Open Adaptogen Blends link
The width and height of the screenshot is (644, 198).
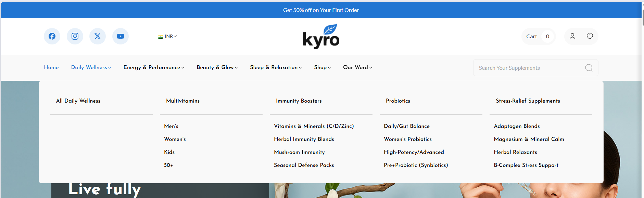[x=517, y=126]
